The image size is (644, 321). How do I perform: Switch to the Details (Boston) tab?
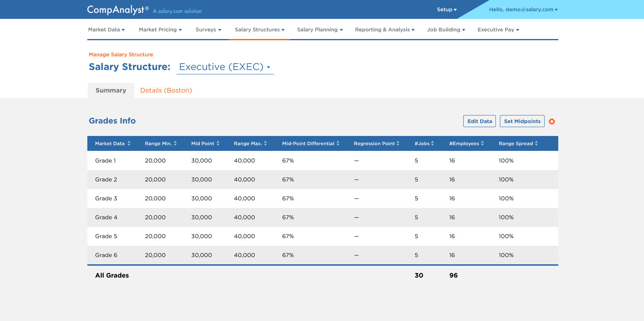coord(166,91)
